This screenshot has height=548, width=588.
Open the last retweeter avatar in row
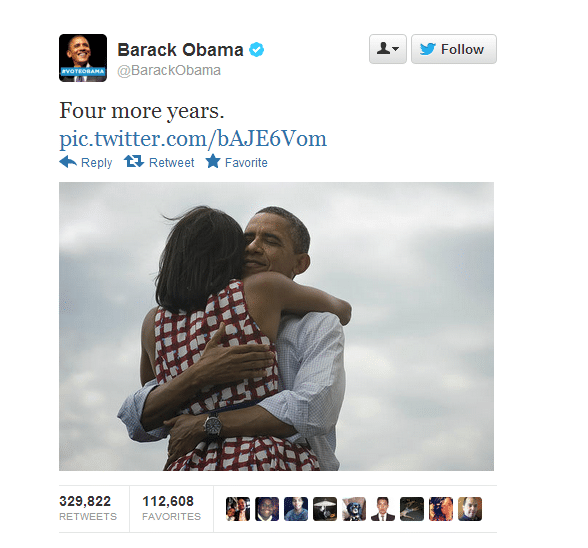pyautogui.click(x=470, y=509)
